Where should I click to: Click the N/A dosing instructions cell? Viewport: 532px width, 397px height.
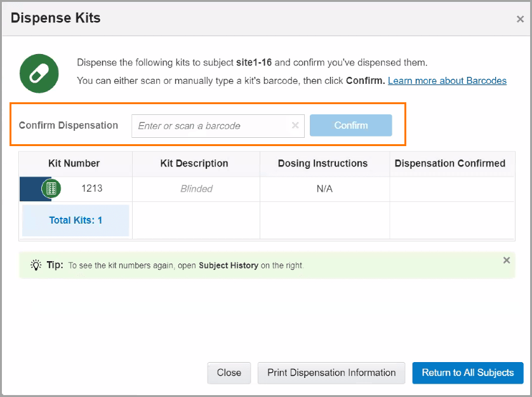point(324,189)
